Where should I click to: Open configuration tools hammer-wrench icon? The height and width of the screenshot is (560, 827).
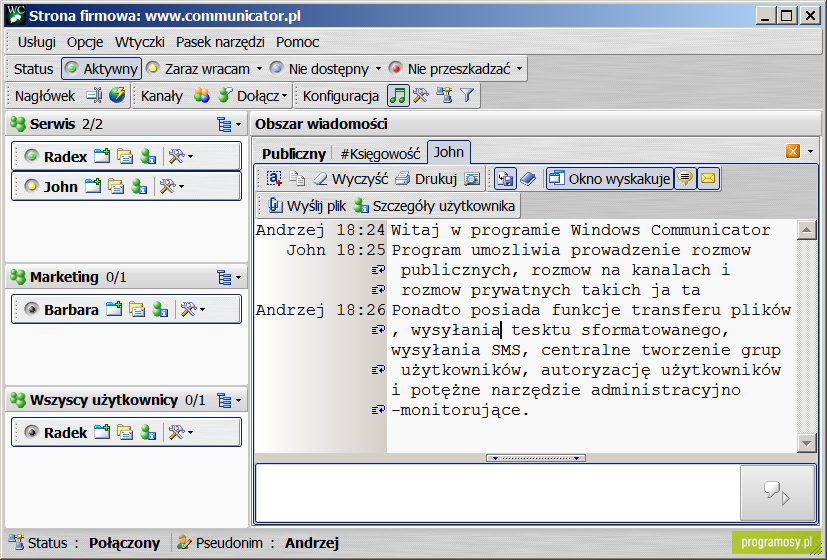click(421, 95)
